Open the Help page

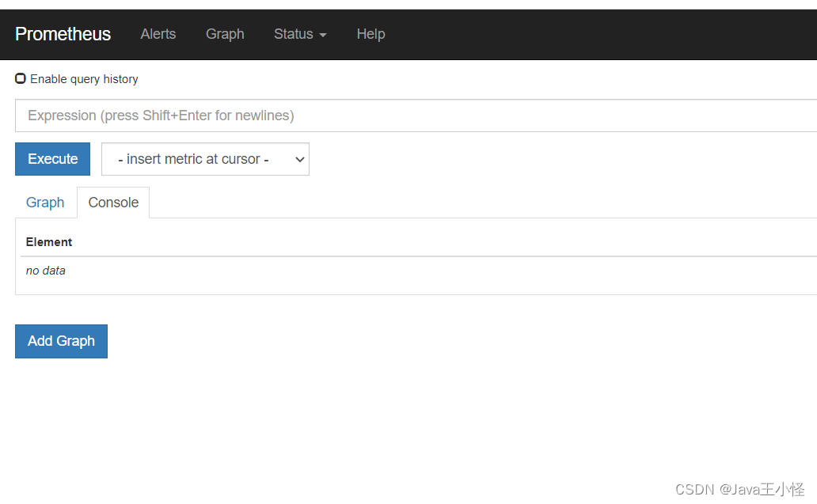coord(370,34)
